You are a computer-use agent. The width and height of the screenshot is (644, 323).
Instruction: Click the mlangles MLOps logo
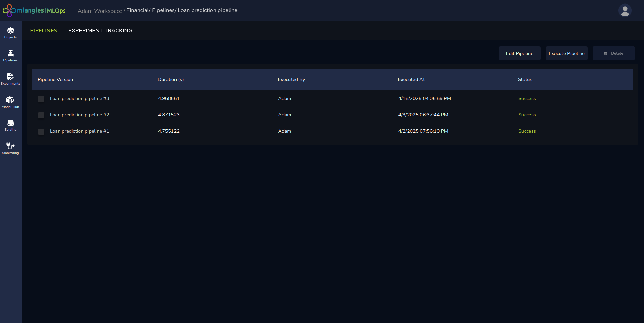pyautogui.click(x=34, y=10)
